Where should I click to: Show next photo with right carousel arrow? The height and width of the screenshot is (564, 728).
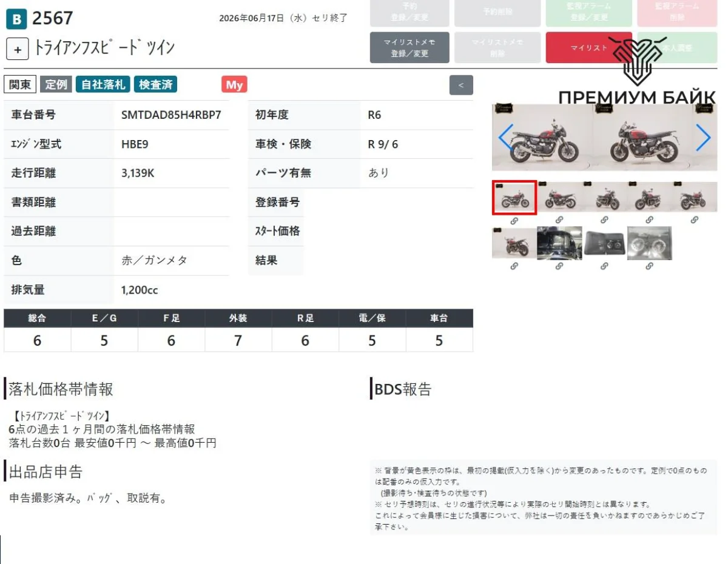(x=703, y=138)
